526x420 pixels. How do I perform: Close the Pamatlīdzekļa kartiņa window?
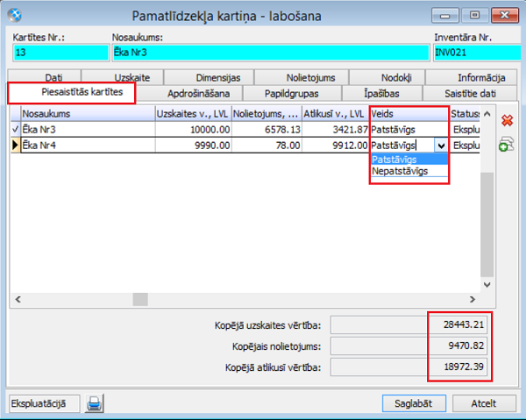505,16
